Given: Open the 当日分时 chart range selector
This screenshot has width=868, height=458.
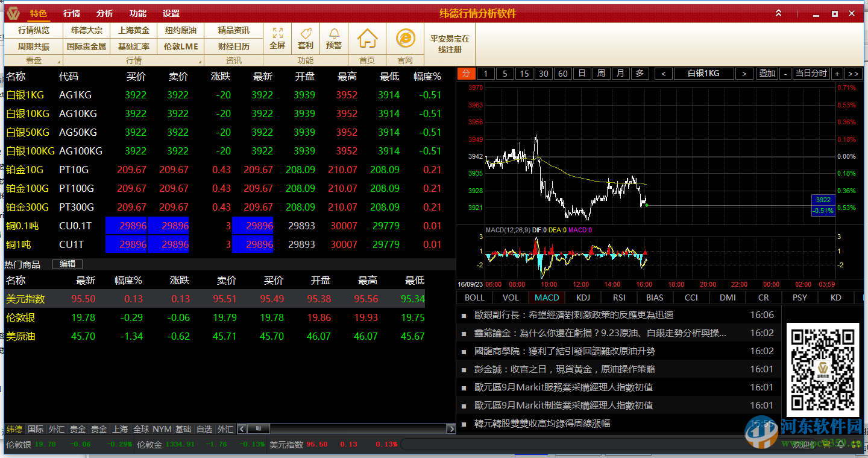Looking at the screenshot, I should tap(811, 74).
